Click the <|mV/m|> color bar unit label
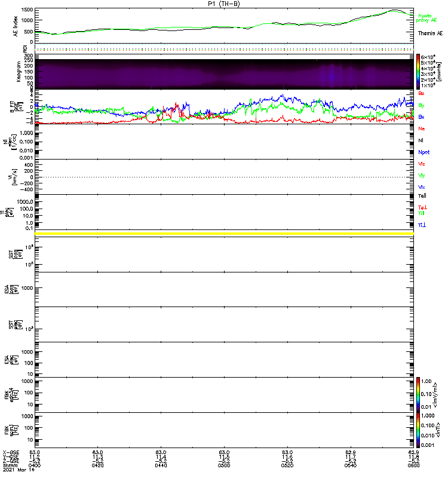Viewport: 448px width, 478px height. click(x=436, y=395)
